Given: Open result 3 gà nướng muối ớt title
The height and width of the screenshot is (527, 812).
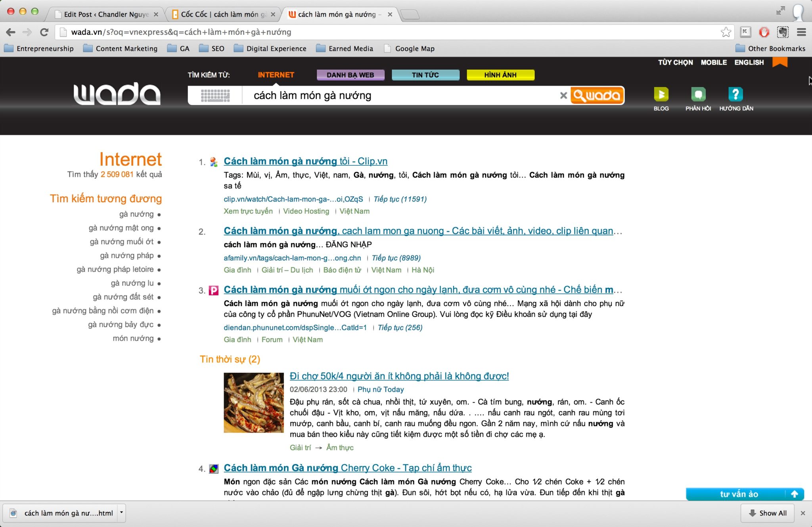Looking at the screenshot, I should pos(423,289).
